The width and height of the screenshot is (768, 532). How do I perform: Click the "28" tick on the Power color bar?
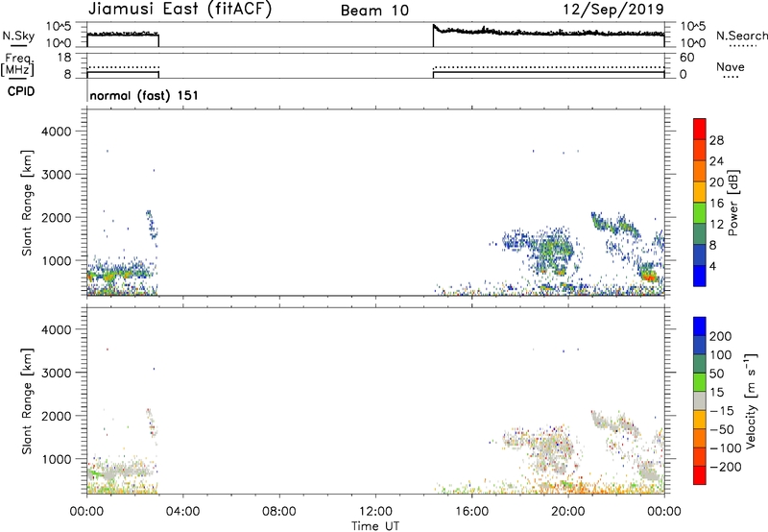pyautogui.click(x=716, y=140)
